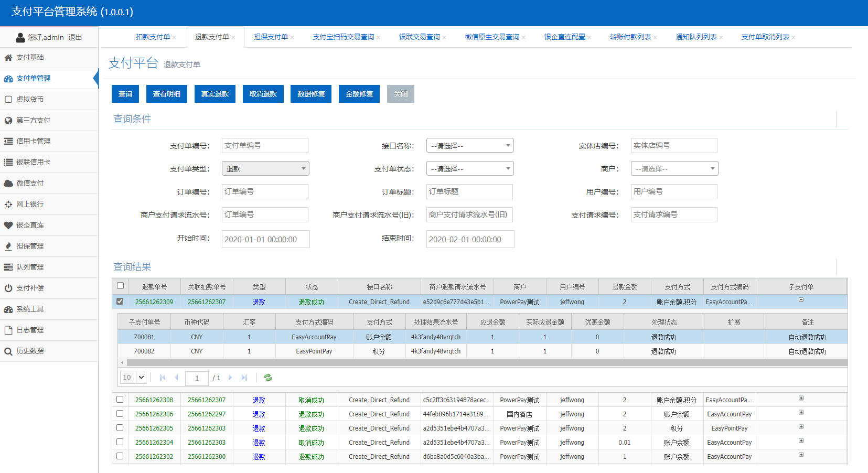Go to next page in sub-table pager
868x473 pixels.
(x=230, y=378)
